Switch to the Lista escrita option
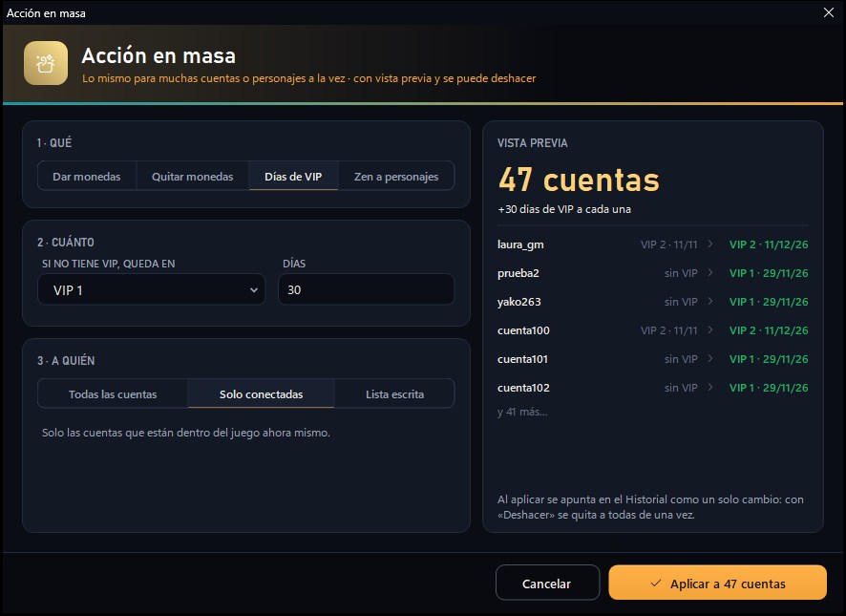This screenshot has width=846, height=616. [394, 394]
